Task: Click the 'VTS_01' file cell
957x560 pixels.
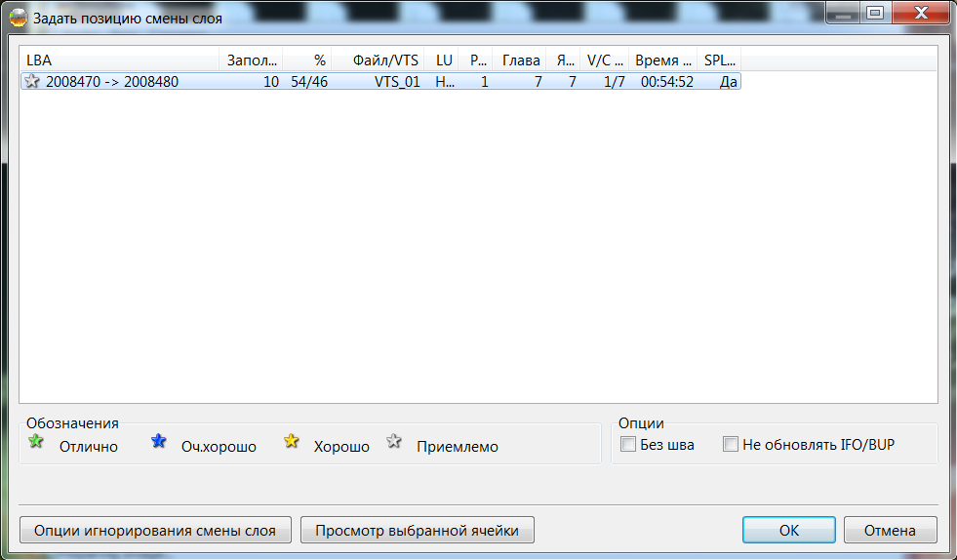Action: click(x=397, y=82)
